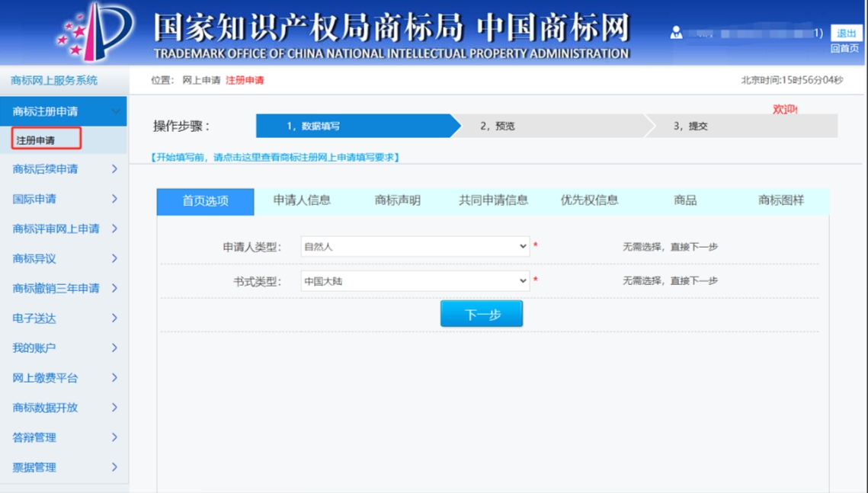Open the 申请人类型 dropdown
The width and height of the screenshot is (868, 493).
415,246
